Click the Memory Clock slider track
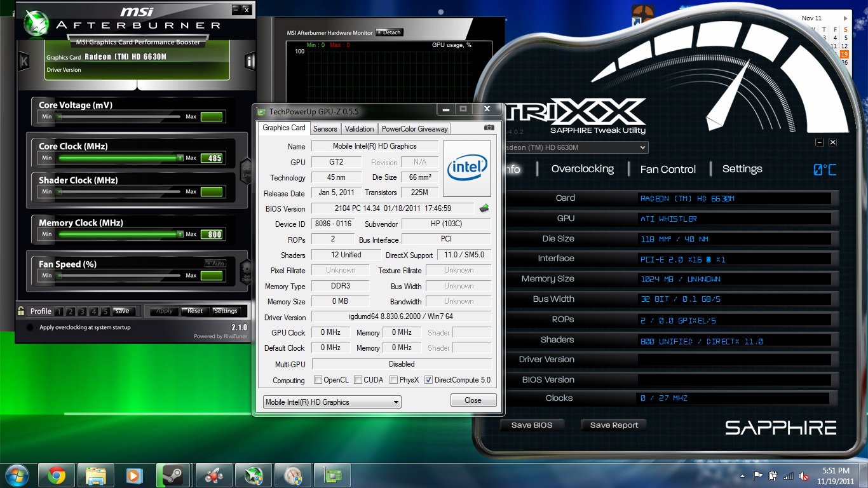This screenshot has width=868, height=488. 119,234
